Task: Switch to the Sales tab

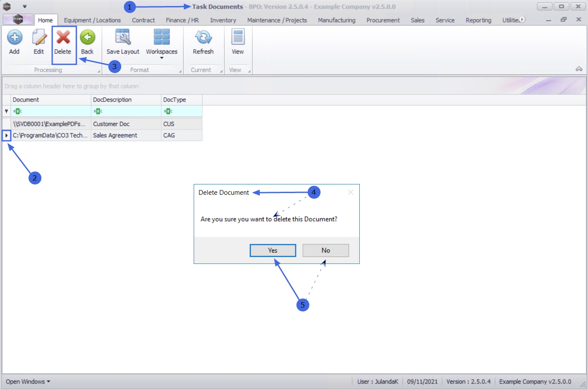Action: coord(418,20)
